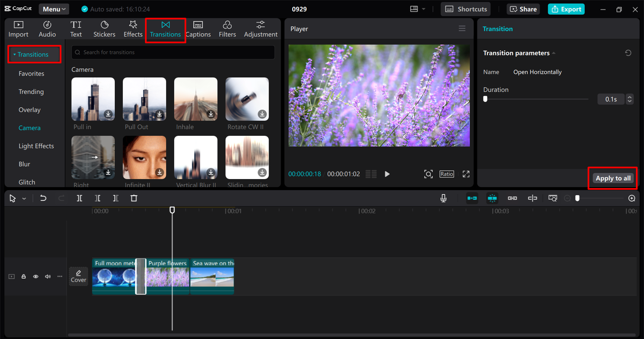
Task: Click the timeline zoom in icon
Action: [x=632, y=198]
